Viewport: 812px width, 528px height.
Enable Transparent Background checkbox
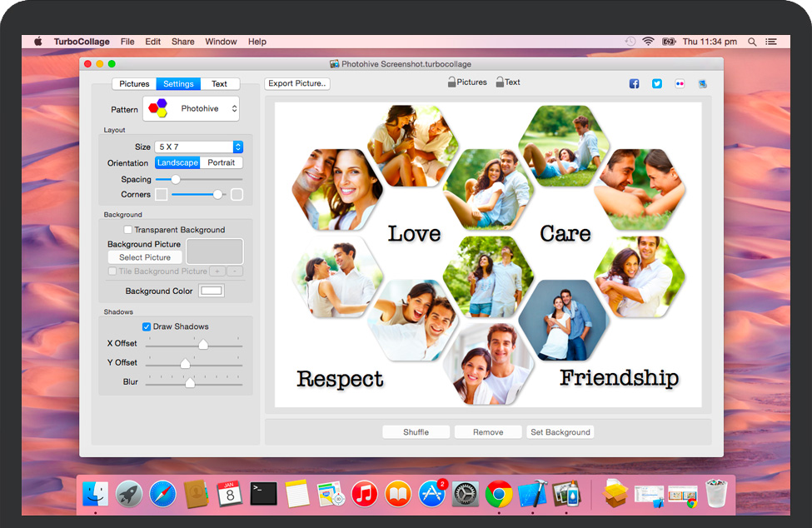tap(128, 230)
